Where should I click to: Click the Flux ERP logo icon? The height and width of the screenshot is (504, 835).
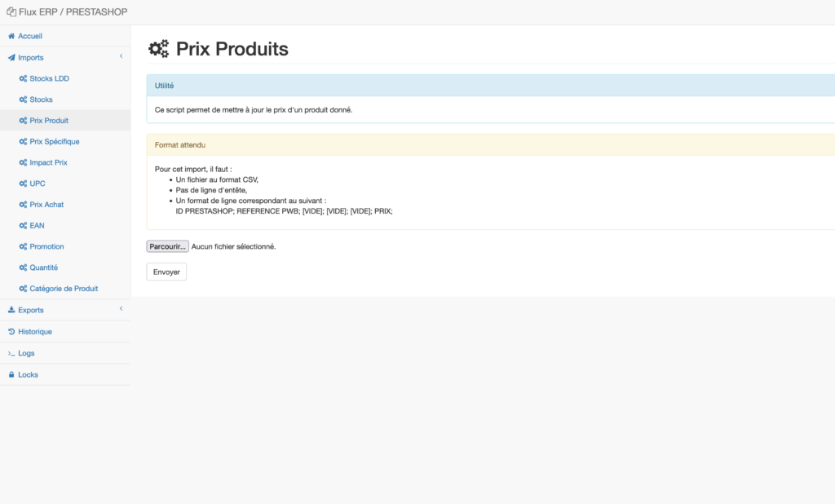click(x=11, y=11)
